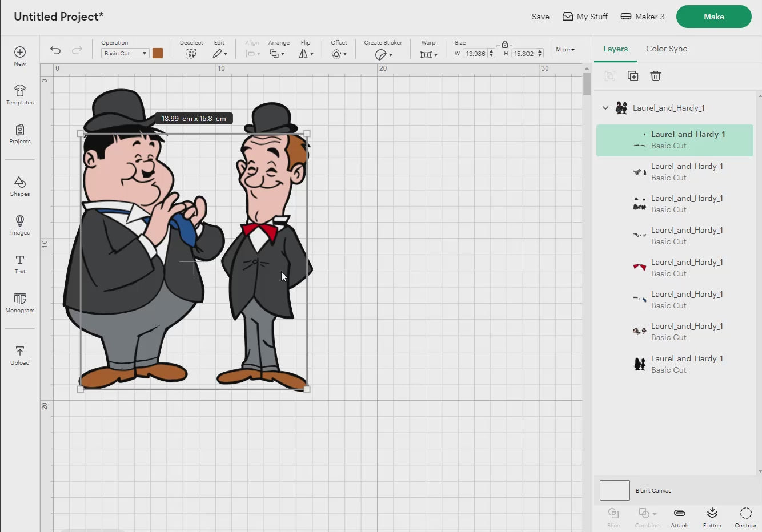This screenshot has width=762, height=532.
Task: Toggle the size aspect ratio lock
Action: pos(505,44)
